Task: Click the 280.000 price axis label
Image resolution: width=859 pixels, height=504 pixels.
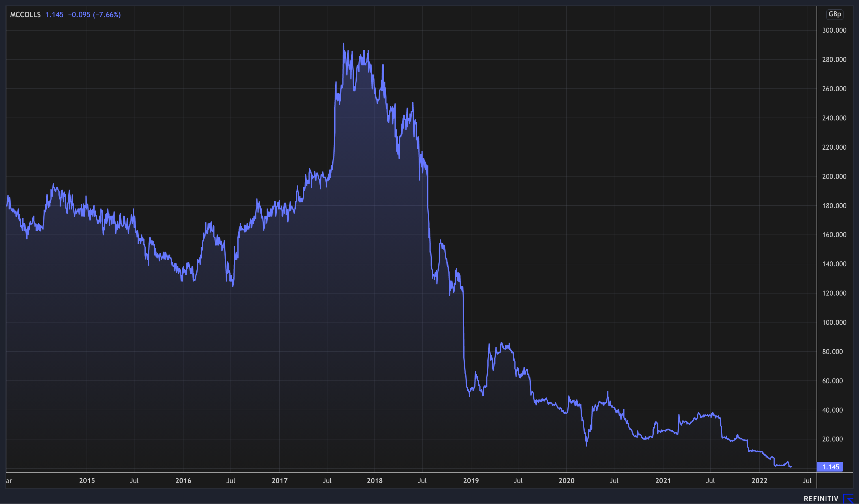Action: [x=834, y=60]
